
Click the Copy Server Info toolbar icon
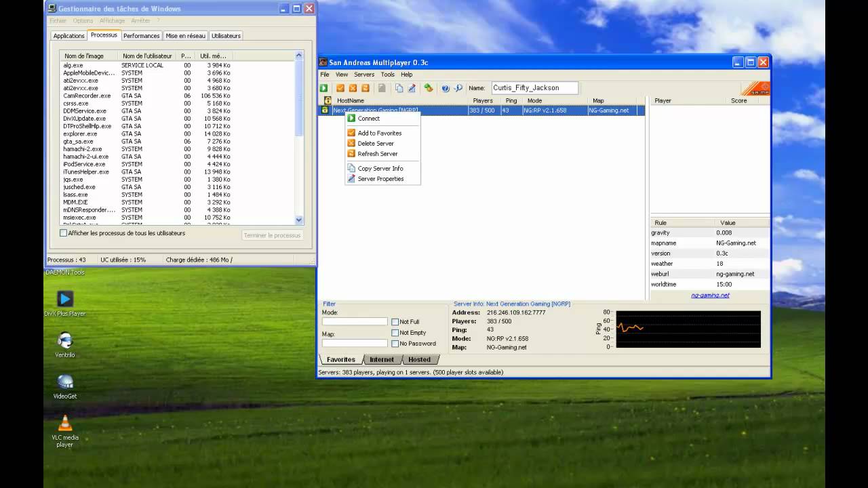tap(399, 88)
